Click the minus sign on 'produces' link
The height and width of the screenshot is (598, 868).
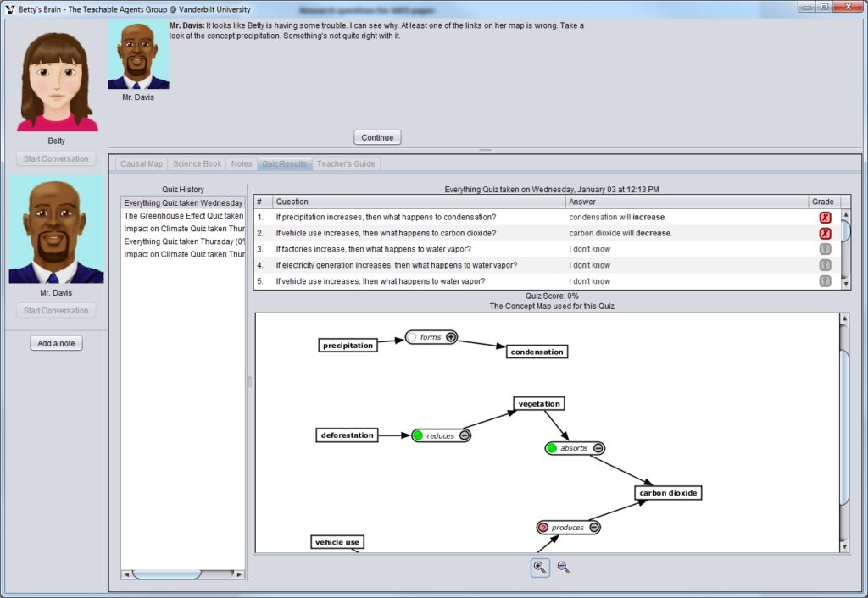(594, 528)
